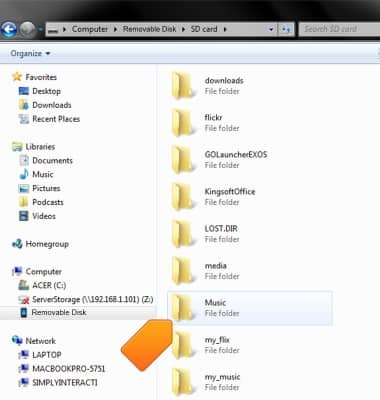Image resolution: width=380 pixels, height=400 pixels.
Task: Select Libraries in navigation pane
Action: pos(40,147)
